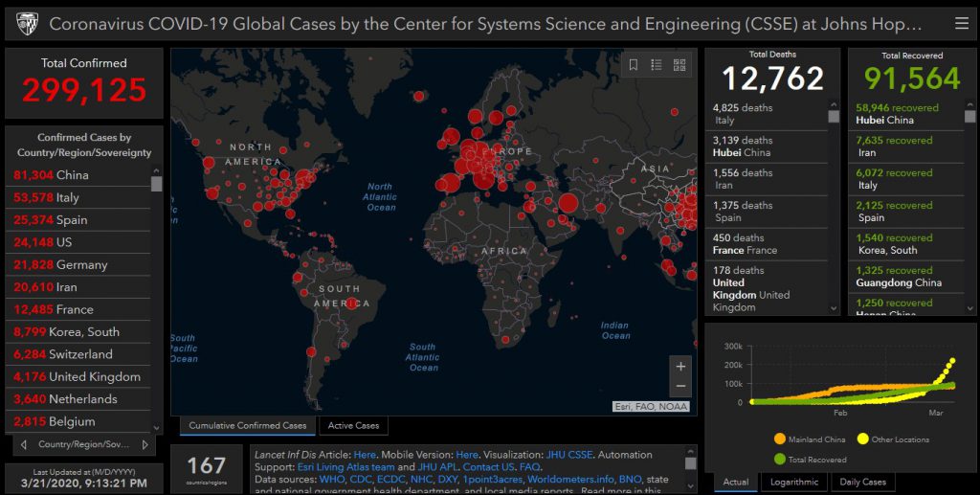The width and height of the screenshot is (980, 495).
Task: Open the Mobile Version 'Here' link
Action: pos(467,455)
